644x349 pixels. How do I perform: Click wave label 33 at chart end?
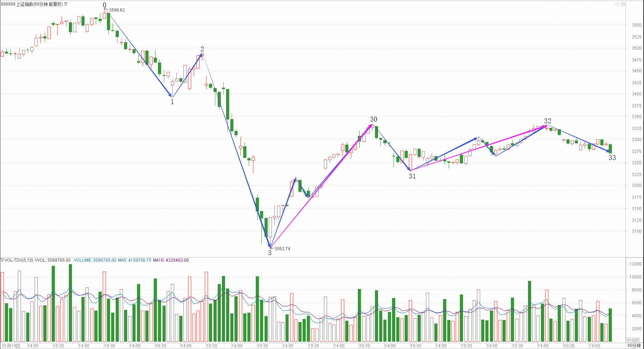coord(612,158)
